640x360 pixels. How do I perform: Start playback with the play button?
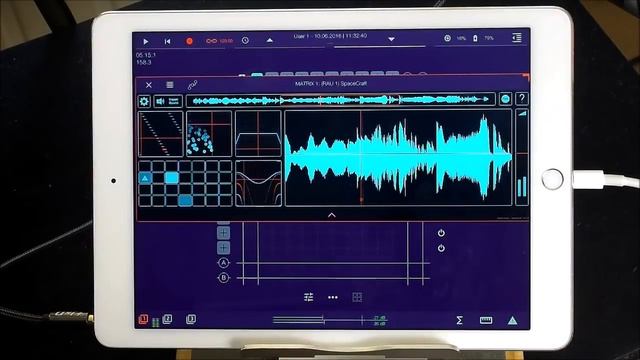(x=146, y=41)
